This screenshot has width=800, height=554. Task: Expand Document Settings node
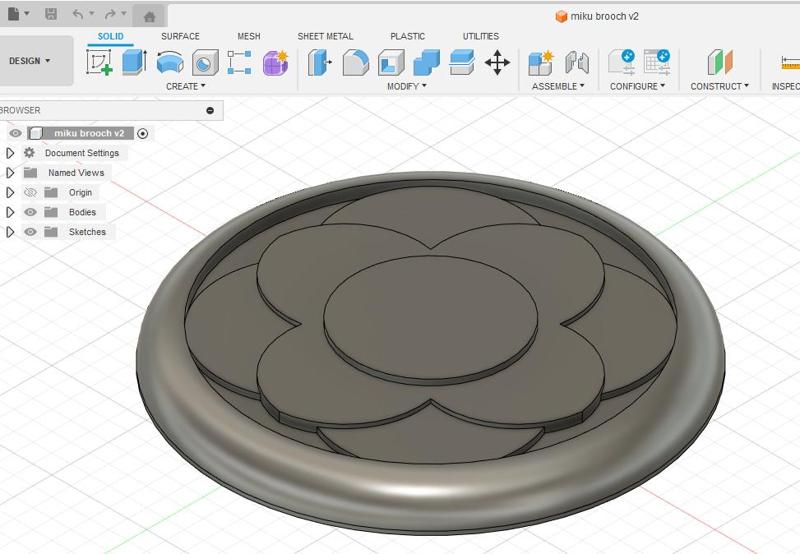click(10, 153)
